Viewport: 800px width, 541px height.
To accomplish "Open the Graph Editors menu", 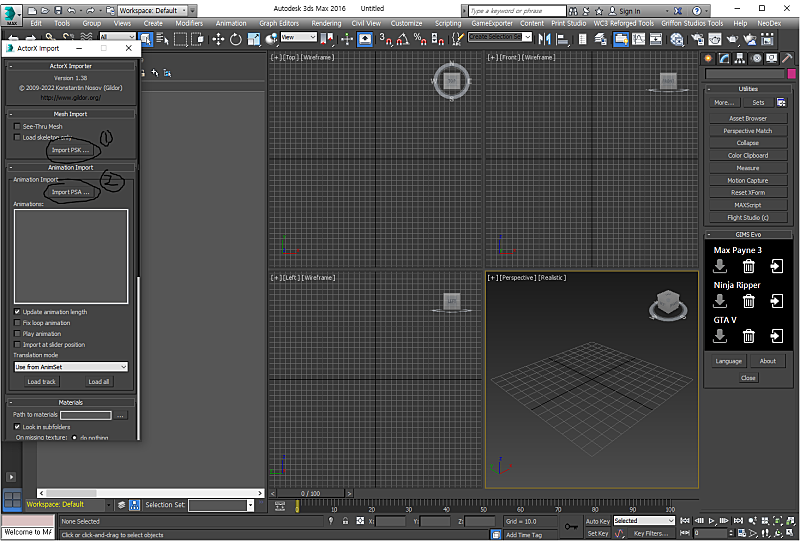I will click(281, 23).
